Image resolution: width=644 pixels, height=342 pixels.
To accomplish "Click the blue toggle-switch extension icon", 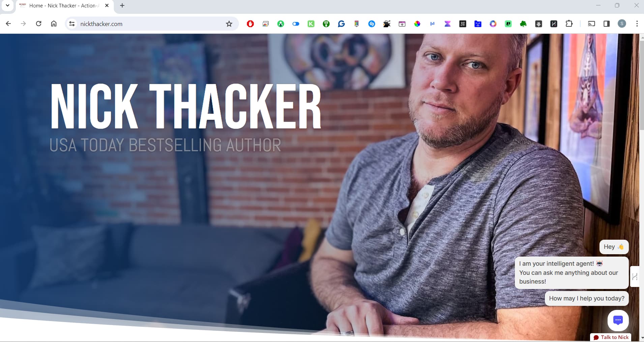I will (296, 24).
